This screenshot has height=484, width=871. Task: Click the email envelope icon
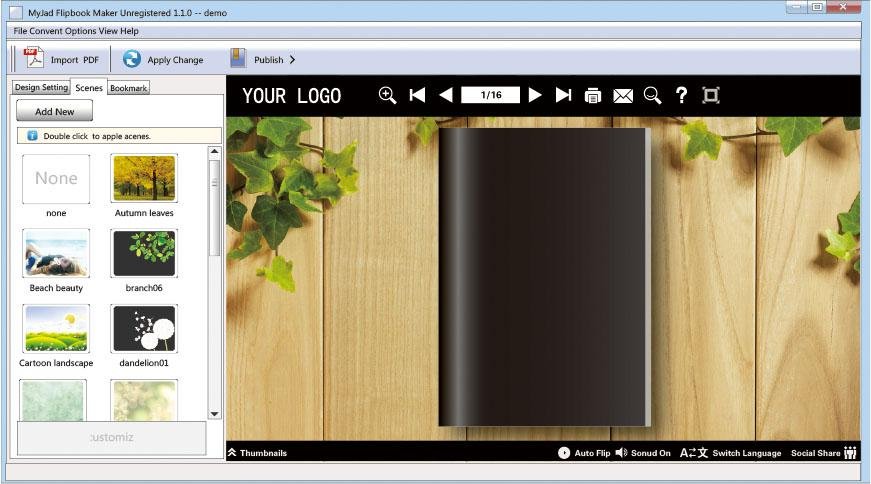tap(623, 96)
